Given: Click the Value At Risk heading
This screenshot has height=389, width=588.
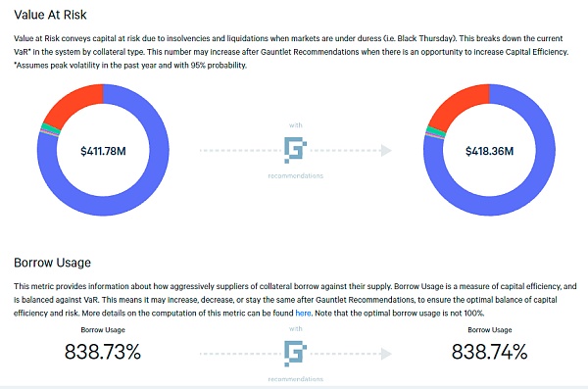Looking at the screenshot, I should 50,15.
